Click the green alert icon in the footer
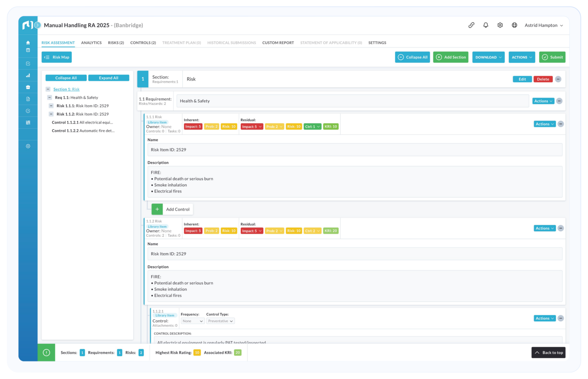The height and width of the screenshot is (379, 588). (46, 353)
